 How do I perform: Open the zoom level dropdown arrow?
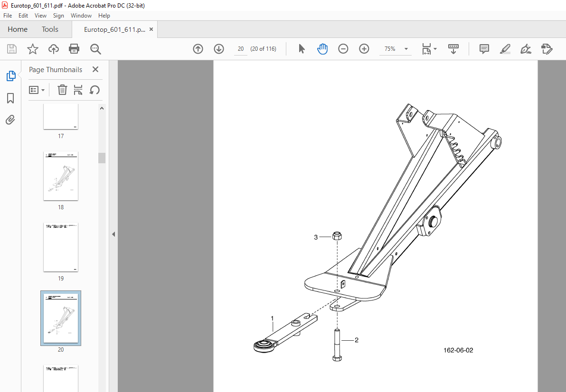pyautogui.click(x=406, y=49)
